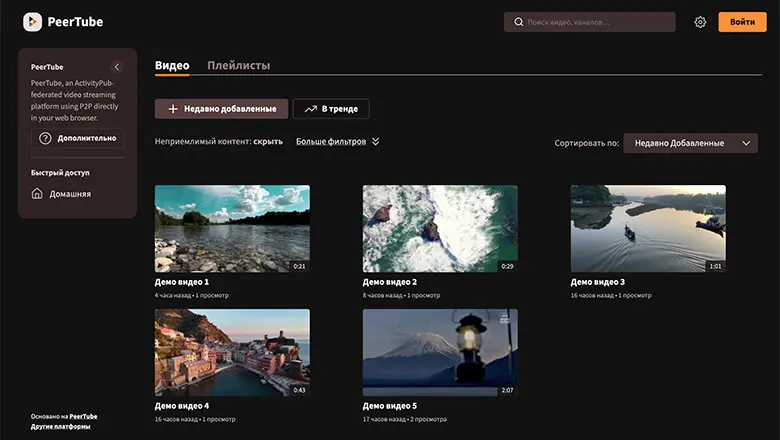
Task: Switch to the Плейлисты tab
Action: point(238,66)
